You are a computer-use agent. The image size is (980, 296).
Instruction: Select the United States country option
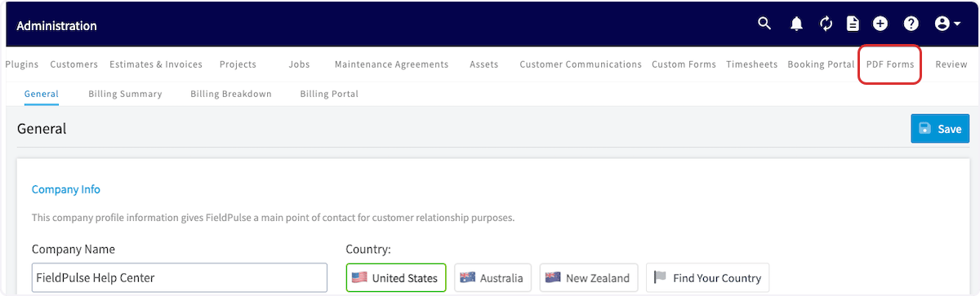396,278
